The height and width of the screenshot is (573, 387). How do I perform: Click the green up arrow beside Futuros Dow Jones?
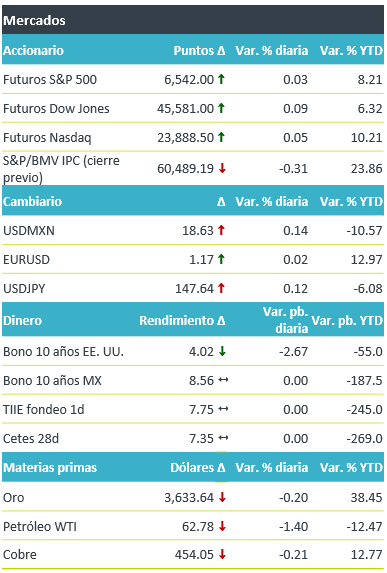(221, 108)
